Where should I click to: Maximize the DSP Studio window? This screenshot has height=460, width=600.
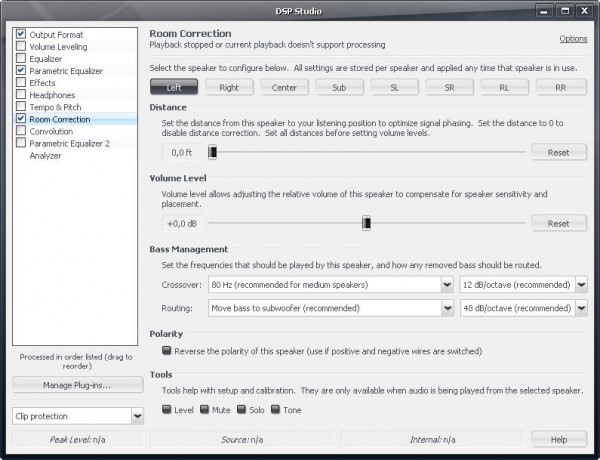pos(564,11)
